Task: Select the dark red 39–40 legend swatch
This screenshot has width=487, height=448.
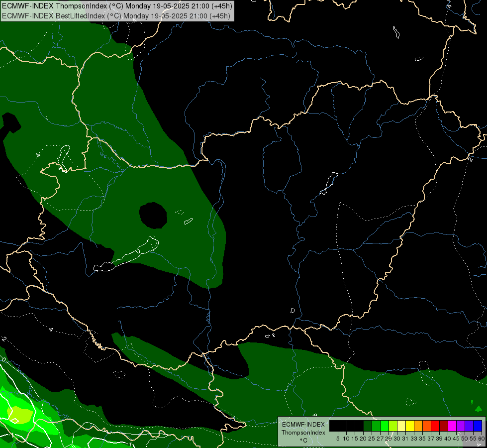Action: (444, 426)
